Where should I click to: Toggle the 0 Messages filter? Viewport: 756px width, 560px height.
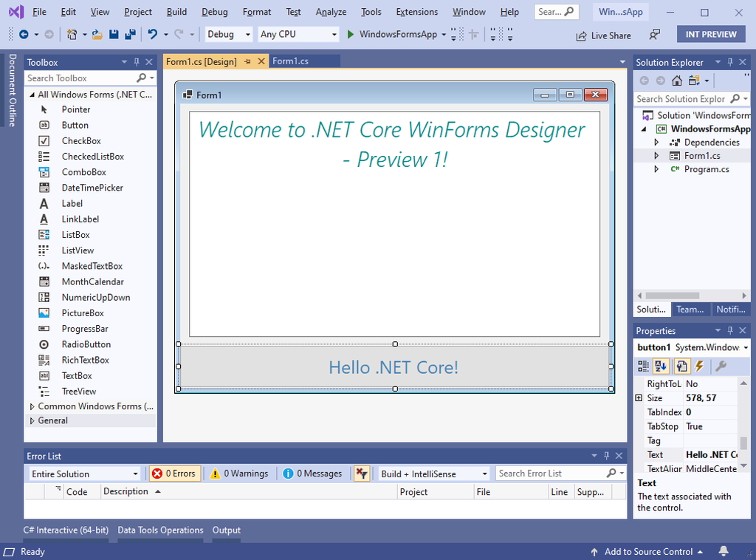pos(312,473)
